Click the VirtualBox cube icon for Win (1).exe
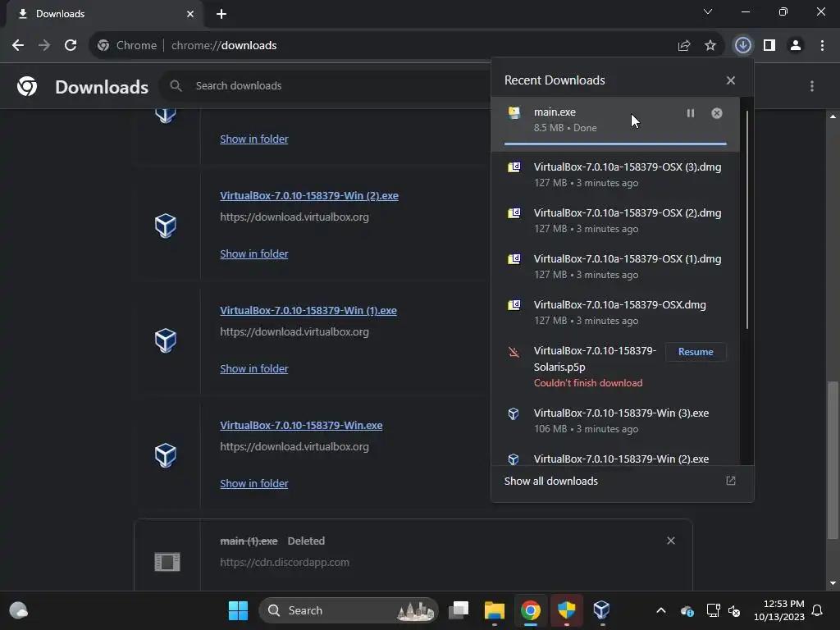This screenshot has height=630, width=840. (x=166, y=340)
